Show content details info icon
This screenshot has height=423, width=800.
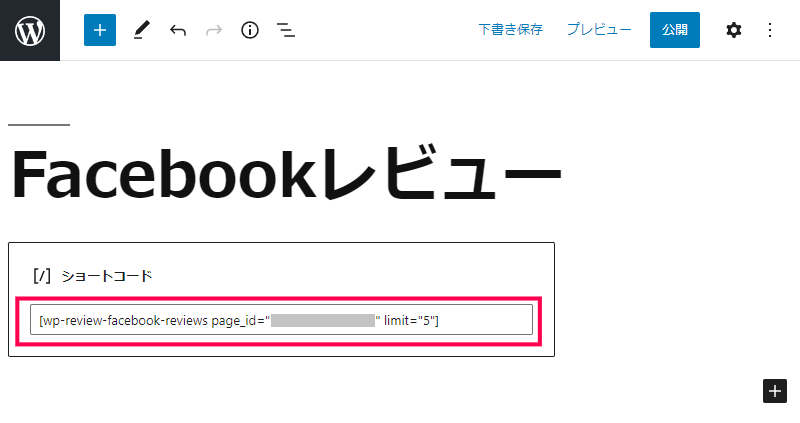(x=250, y=30)
